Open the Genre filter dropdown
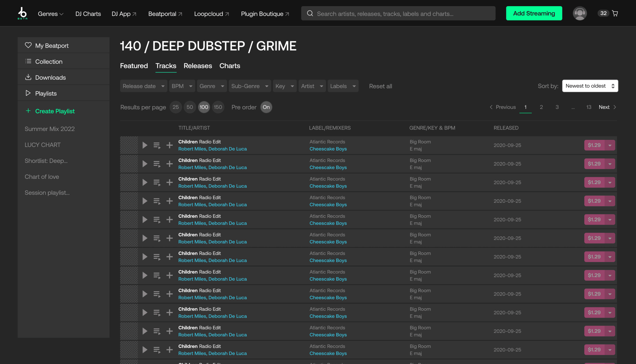The image size is (636, 364). pyautogui.click(x=212, y=86)
